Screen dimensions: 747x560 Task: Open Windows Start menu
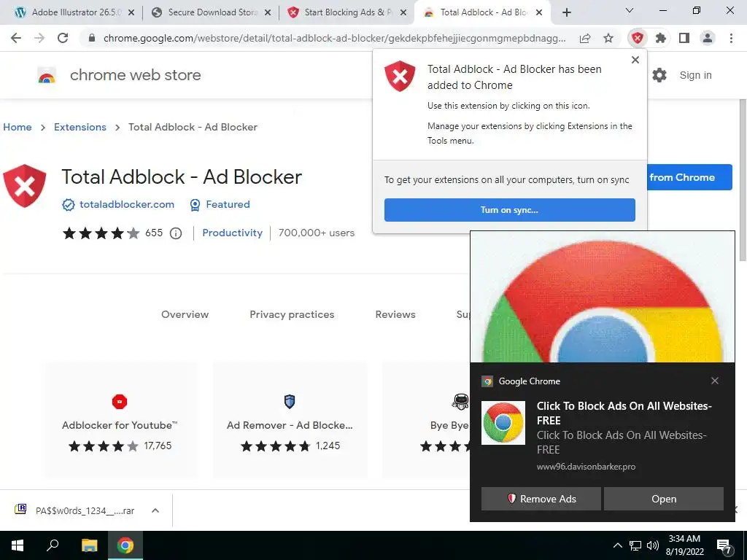[x=18, y=545]
